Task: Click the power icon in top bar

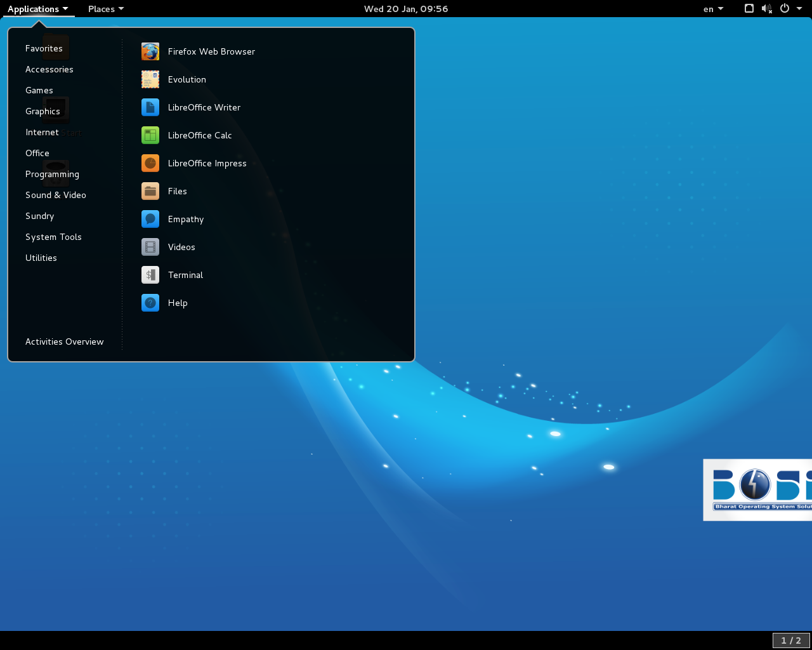Action: point(785,8)
